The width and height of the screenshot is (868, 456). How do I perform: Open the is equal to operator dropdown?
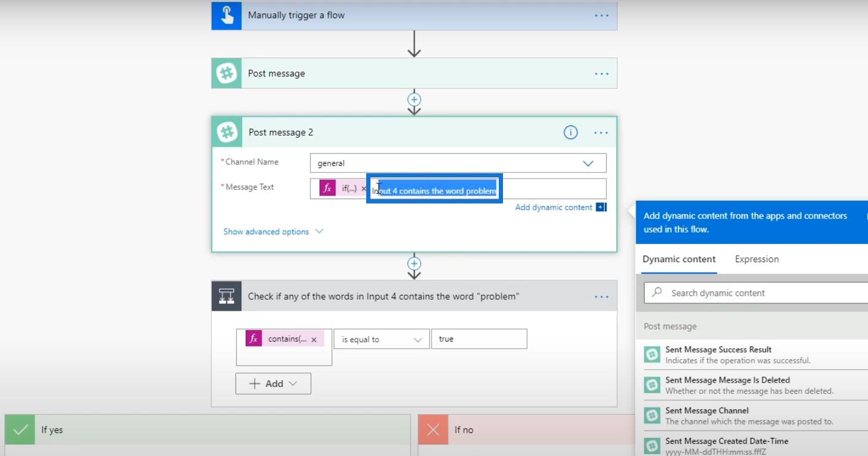pyautogui.click(x=381, y=339)
